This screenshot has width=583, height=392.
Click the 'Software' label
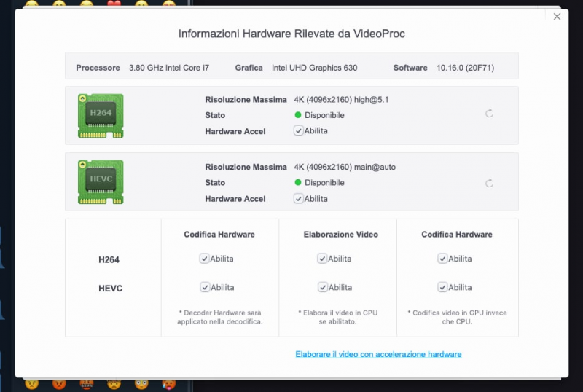pyautogui.click(x=410, y=68)
